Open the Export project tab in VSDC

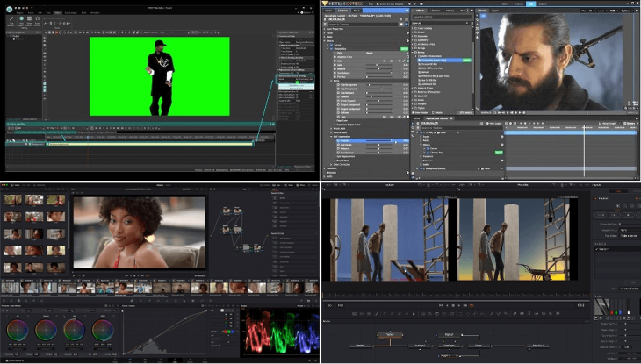[x=71, y=12]
